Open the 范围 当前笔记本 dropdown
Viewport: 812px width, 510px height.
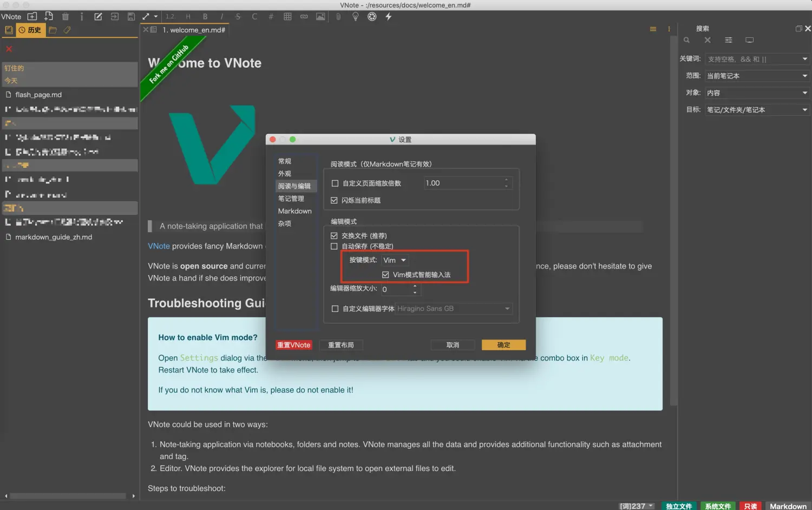pyautogui.click(x=757, y=76)
